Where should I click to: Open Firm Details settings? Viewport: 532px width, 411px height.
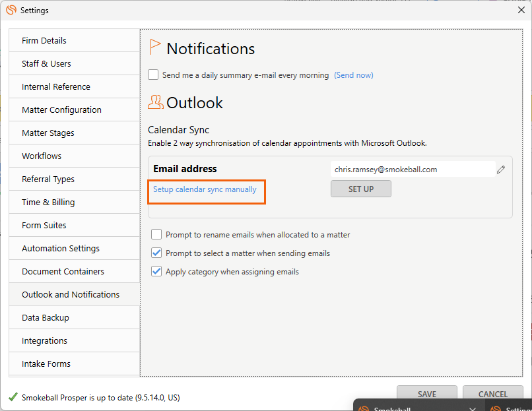click(75, 40)
